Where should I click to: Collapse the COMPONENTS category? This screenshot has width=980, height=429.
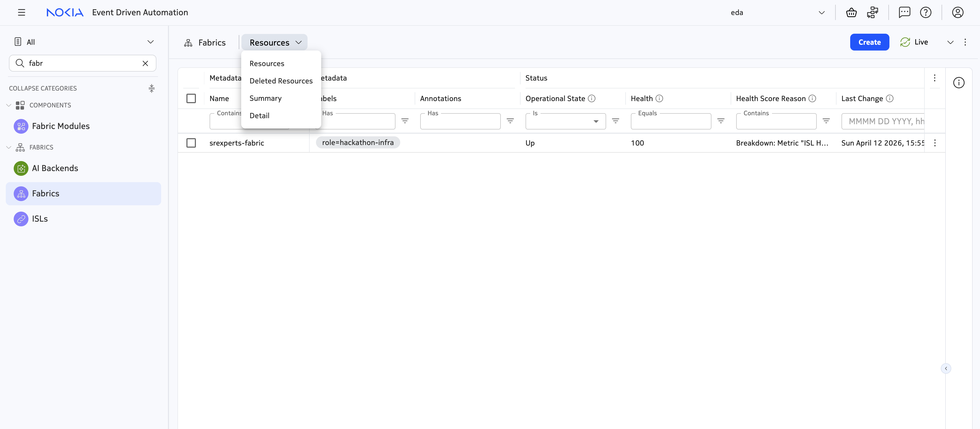click(x=8, y=105)
